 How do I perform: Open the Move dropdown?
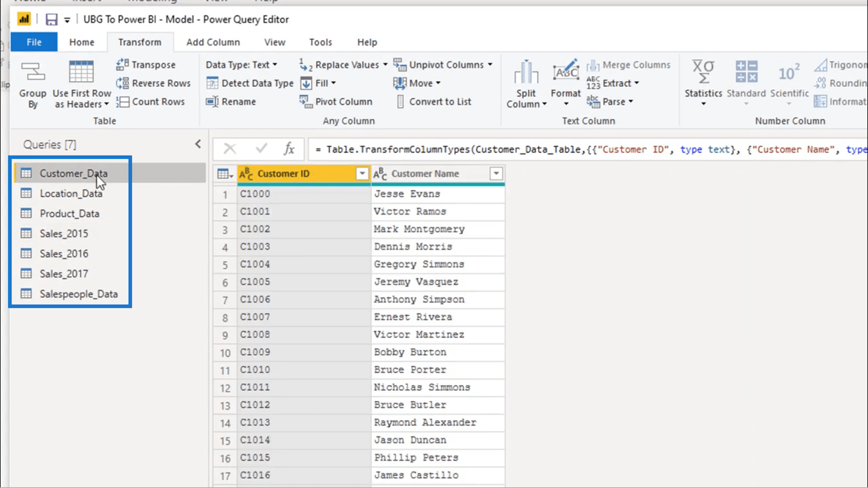417,83
